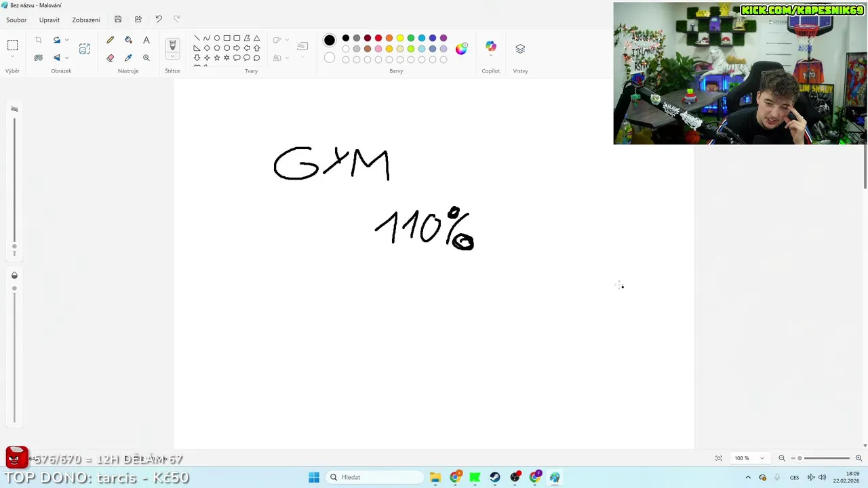
Task: Expand shape outline options dropdown
Action: tap(287, 41)
